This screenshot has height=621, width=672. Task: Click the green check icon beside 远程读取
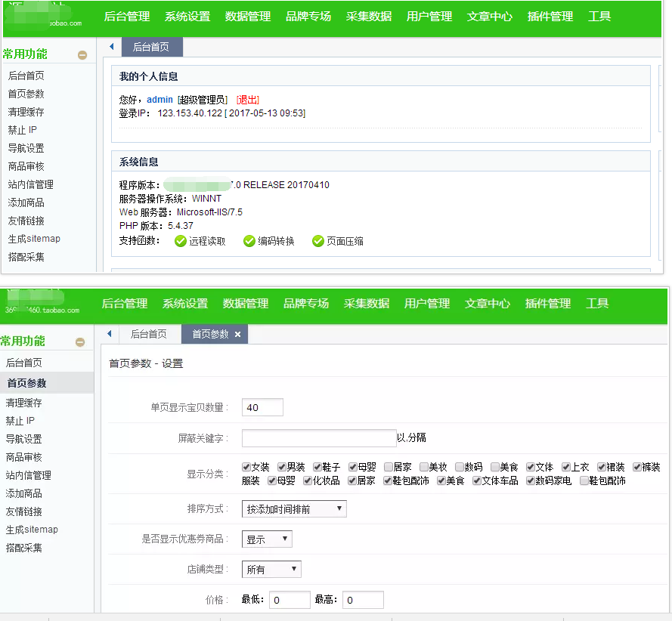point(180,242)
